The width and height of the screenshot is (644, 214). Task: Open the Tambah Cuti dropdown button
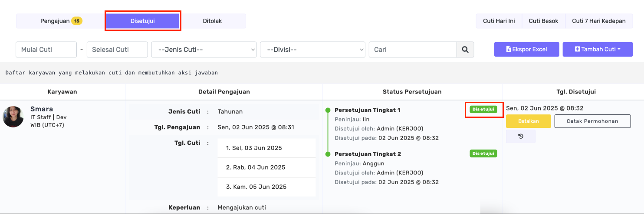point(597,49)
